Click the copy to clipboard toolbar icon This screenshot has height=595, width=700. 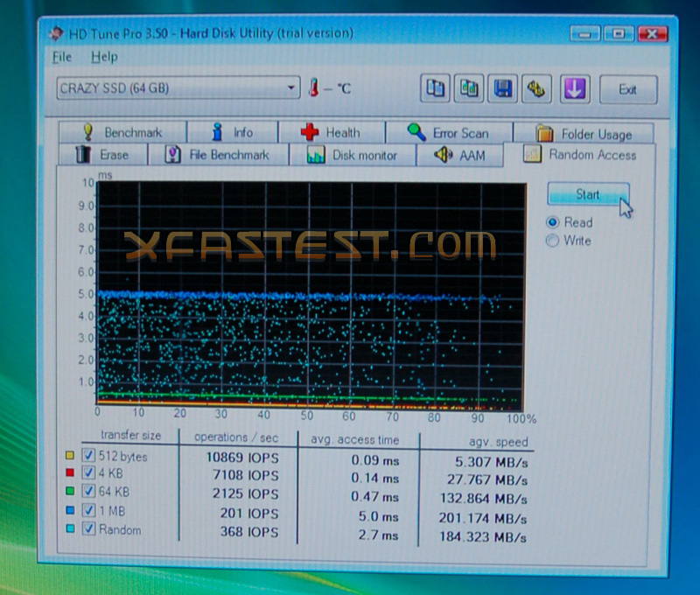click(x=435, y=89)
